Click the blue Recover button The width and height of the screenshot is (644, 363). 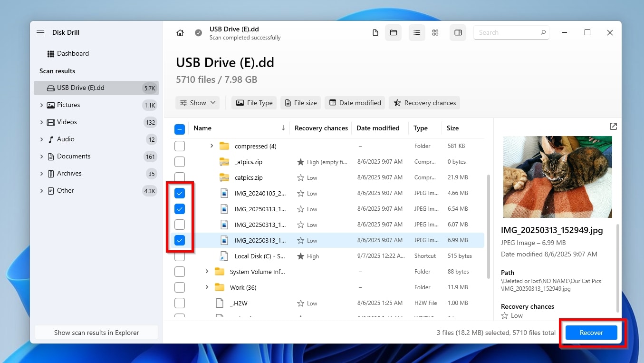[x=591, y=333]
